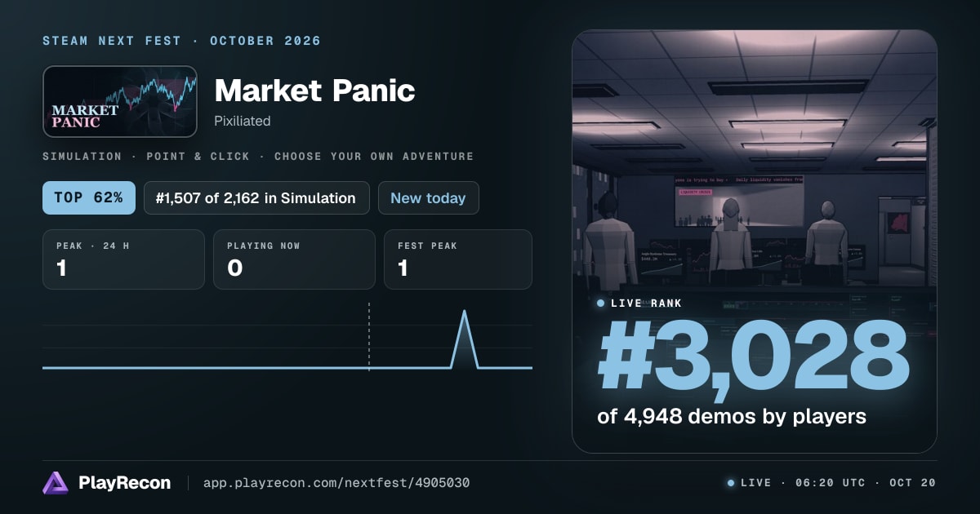Screen dimensions: 980x514
Task: Open the PEAK · 24 H stat card
Action: (123, 259)
